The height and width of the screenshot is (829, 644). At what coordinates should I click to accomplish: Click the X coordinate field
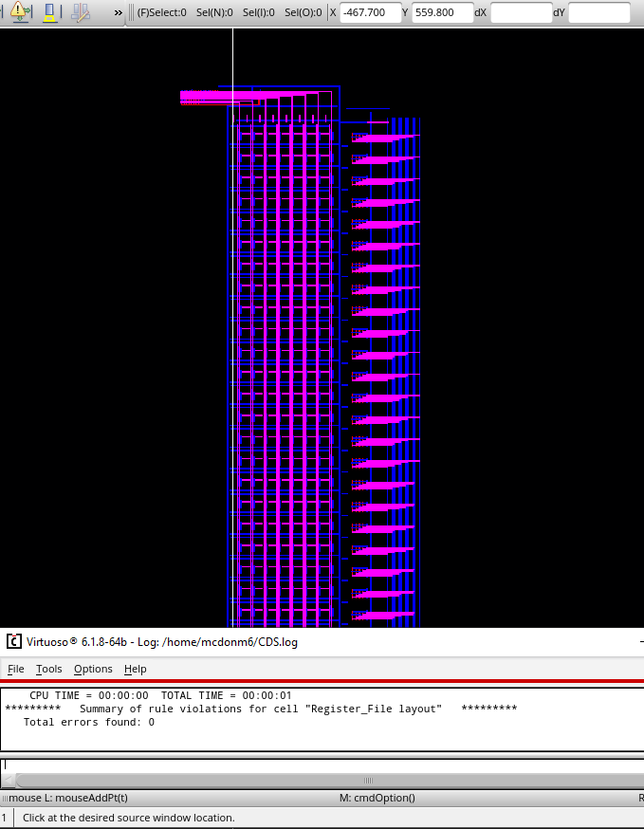(x=371, y=12)
